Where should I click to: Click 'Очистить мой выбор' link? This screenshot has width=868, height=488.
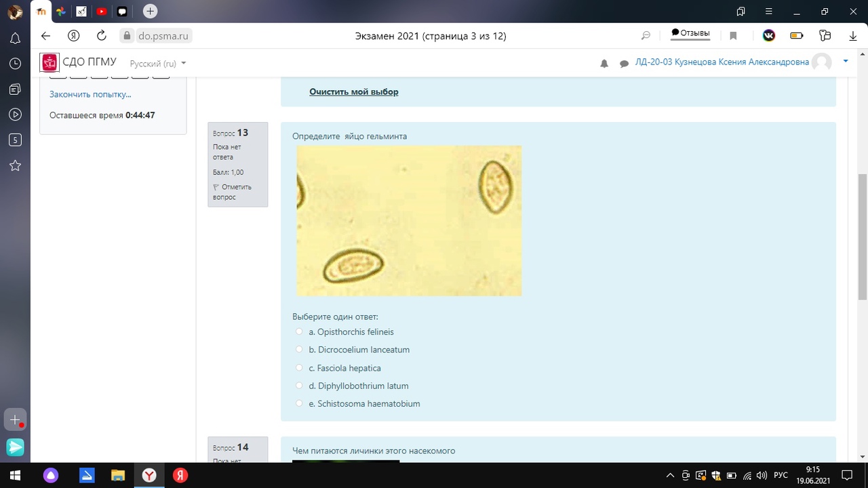point(354,91)
